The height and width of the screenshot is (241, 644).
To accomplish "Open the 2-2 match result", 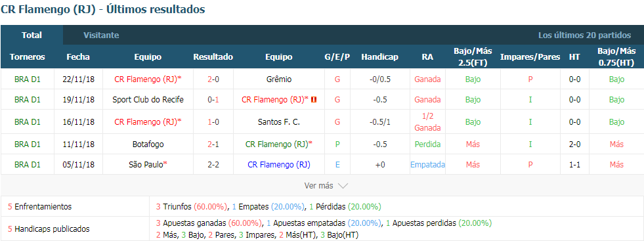I will [213, 165].
